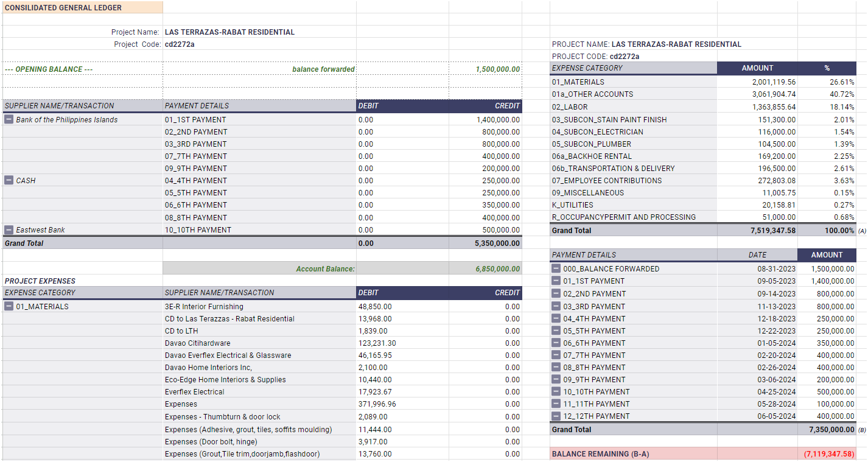Click the 10_10TH PAYMENT row cell in the supplier payments table
This screenshot has width=868, height=462.
(x=259, y=230)
